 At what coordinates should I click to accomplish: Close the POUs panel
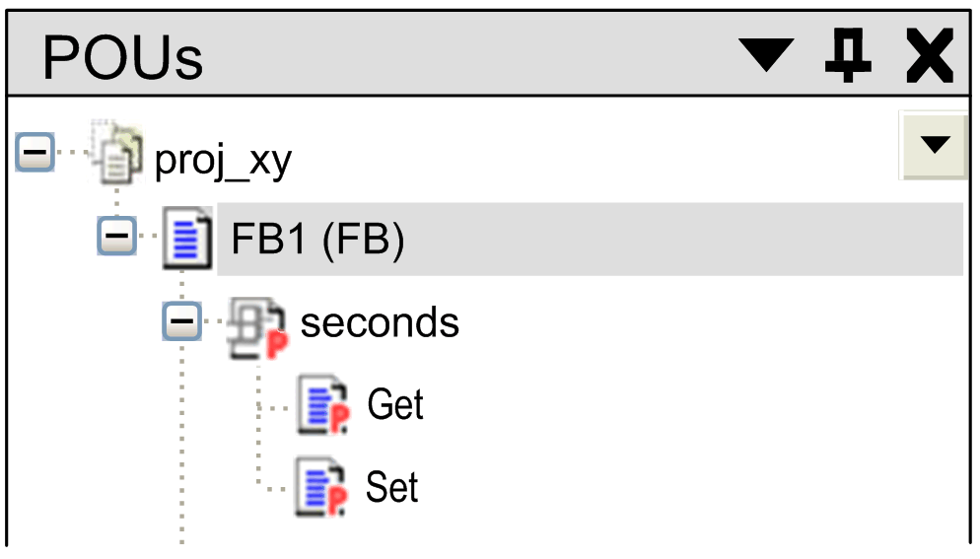pyautogui.click(x=929, y=55)
